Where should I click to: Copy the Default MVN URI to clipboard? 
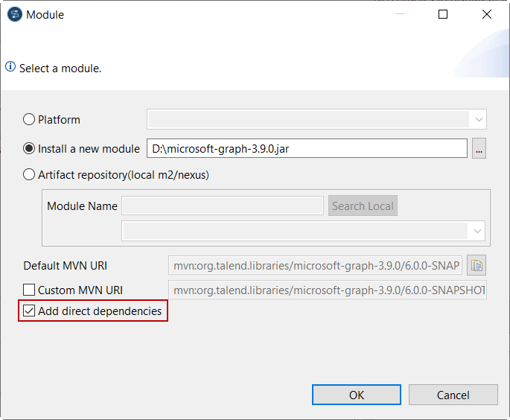coord(477,265)
